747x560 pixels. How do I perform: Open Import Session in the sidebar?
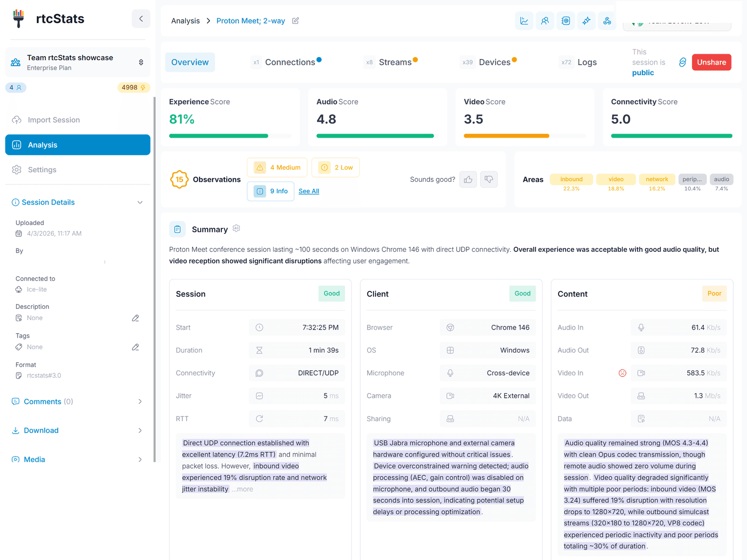(x=78, y=120)
